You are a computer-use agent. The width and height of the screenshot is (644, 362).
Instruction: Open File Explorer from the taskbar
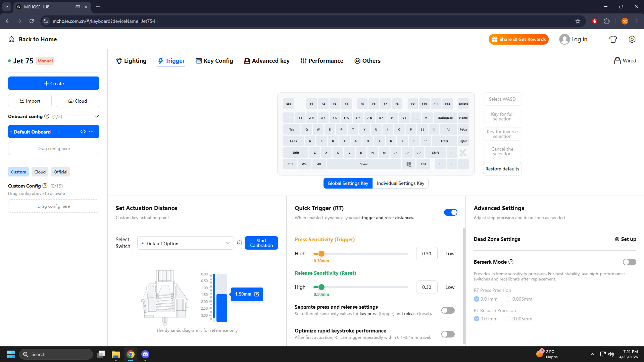(x=116, y=354)
